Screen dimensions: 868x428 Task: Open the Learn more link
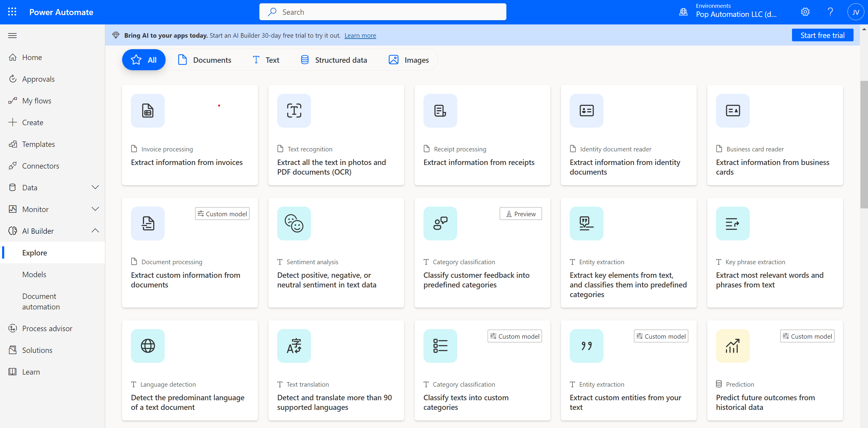pyautogui.click(x=360, y=35)
